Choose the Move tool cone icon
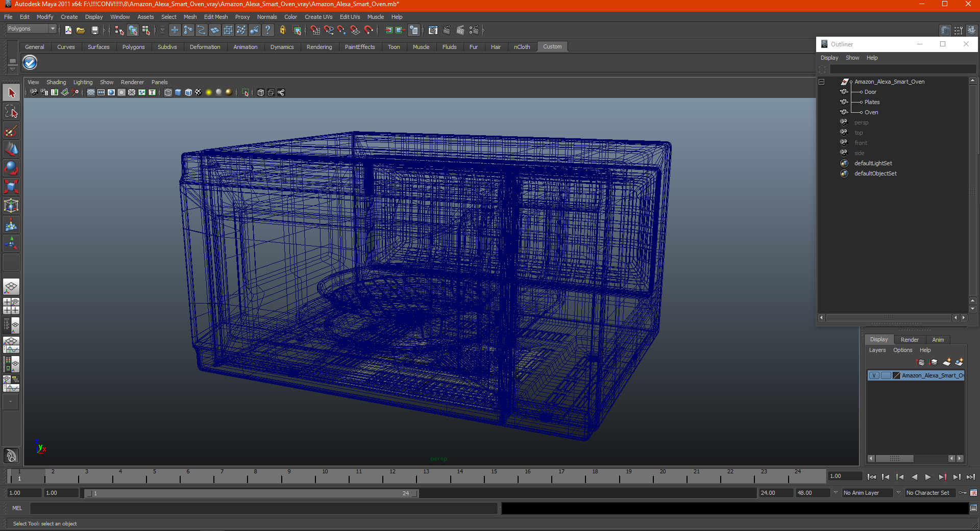This screenshot has width=980, height=531. 11,149
